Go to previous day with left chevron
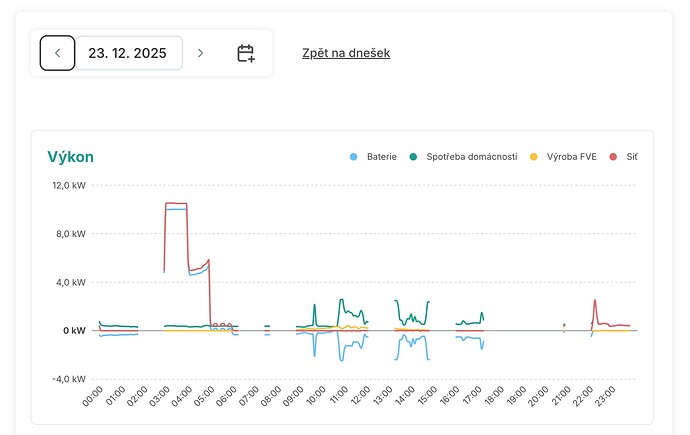The width and height of the screenshot is (690, 435). pos(57,53)
